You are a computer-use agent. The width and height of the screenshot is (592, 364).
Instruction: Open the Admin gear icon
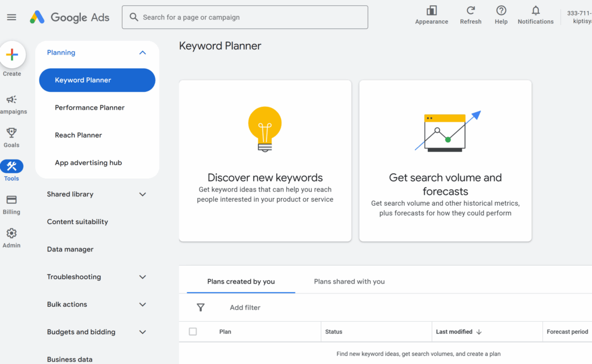[x=12, y=233]
